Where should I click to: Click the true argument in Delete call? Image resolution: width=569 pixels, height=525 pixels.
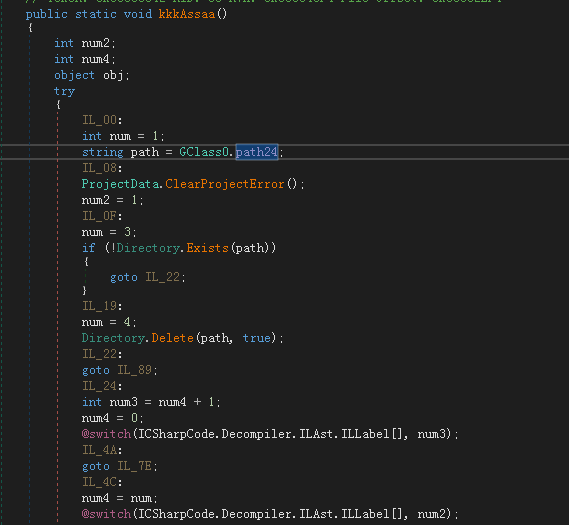click(x=257, y=338)
